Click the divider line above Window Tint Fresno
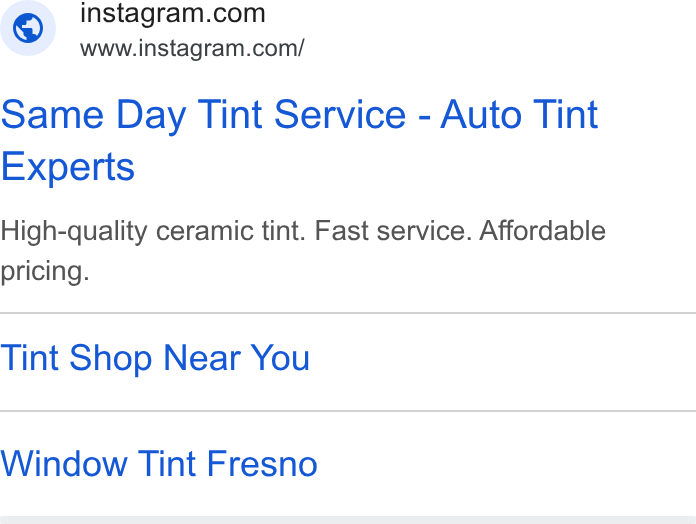The width and height of the screenshot is (696, 524). [348, 411]
